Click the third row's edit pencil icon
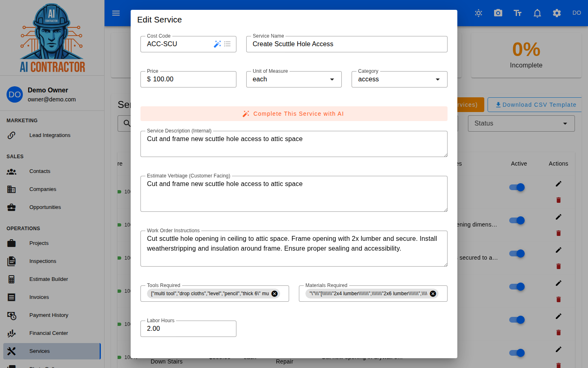The height and width of the screenshot is (368, 588). [x=559, y=250]
